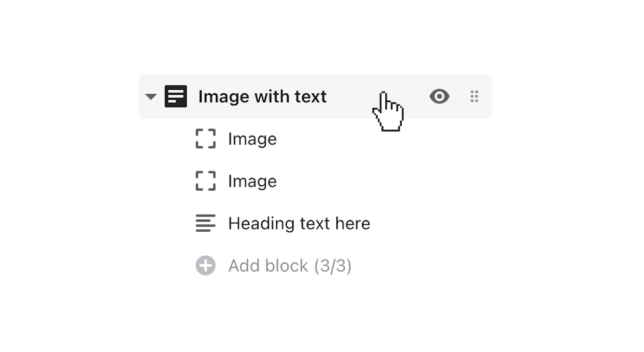Click the six-dot drag handle icon

474,97
